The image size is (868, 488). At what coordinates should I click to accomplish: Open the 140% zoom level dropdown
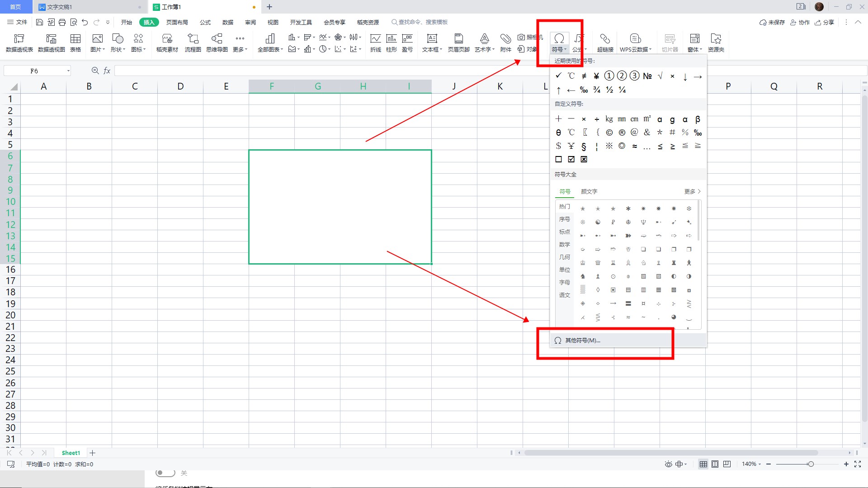tap(751, 464)
